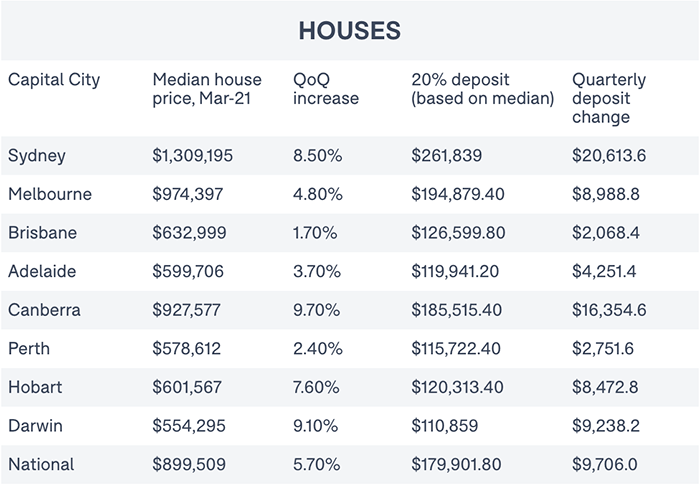Click the Median house price header
Screen dimensions: 700x487
click(x=207, y=89)
